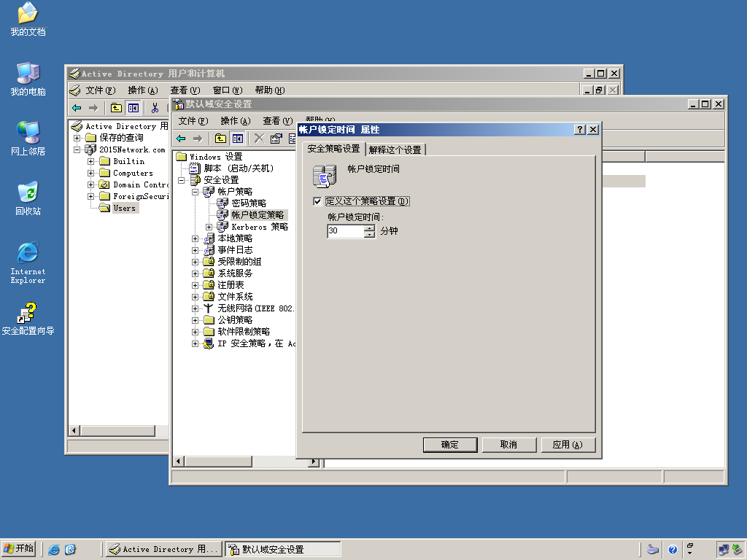This screenshot has height=560, width=747.
Task: Decrease lockout duration with down spinner
Action: [369, 234]
